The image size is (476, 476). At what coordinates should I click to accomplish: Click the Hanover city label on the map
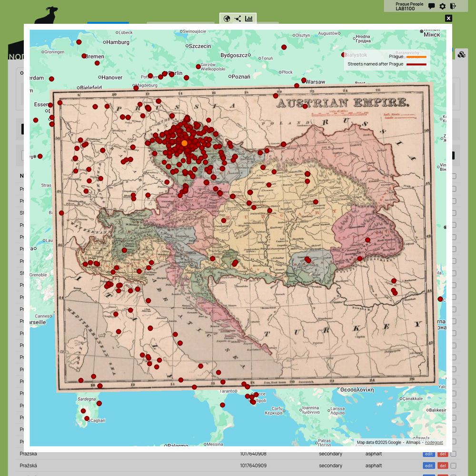tap(112, 78)
